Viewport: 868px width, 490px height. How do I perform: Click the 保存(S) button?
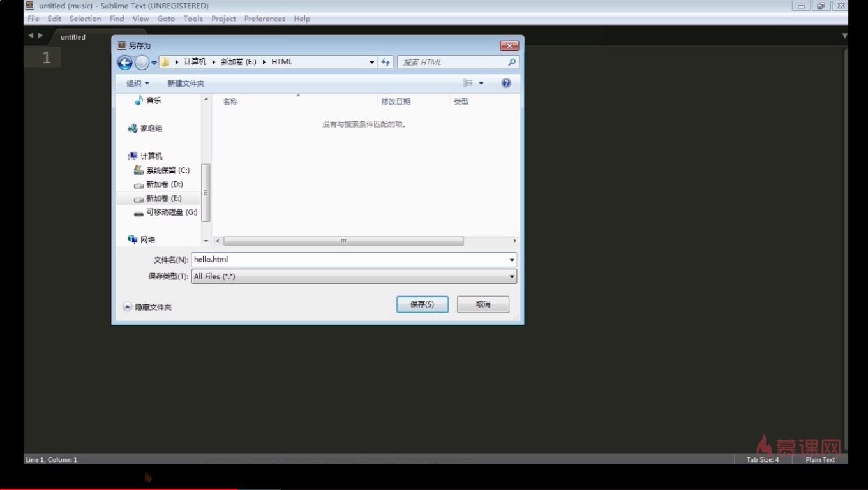coord(422,304)
